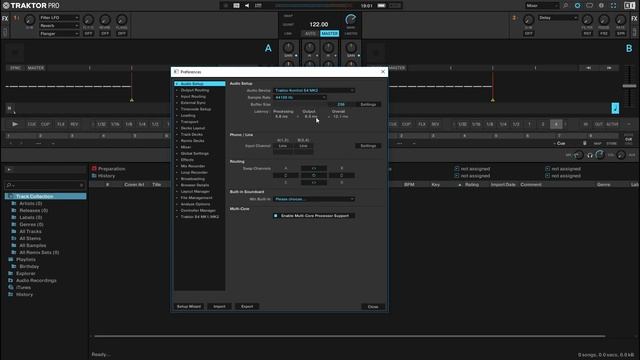Click the blue circle status icon in header
The image size is (640, 360).
tap(578, 6)
